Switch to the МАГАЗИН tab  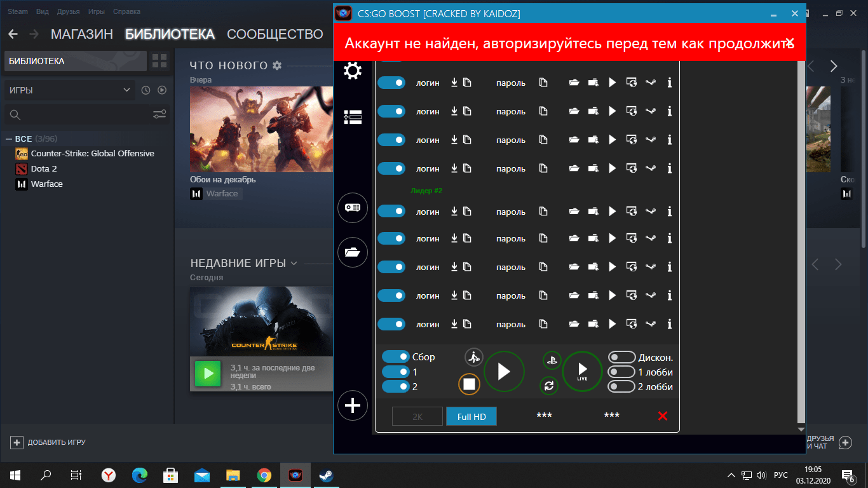click(81, 34)
